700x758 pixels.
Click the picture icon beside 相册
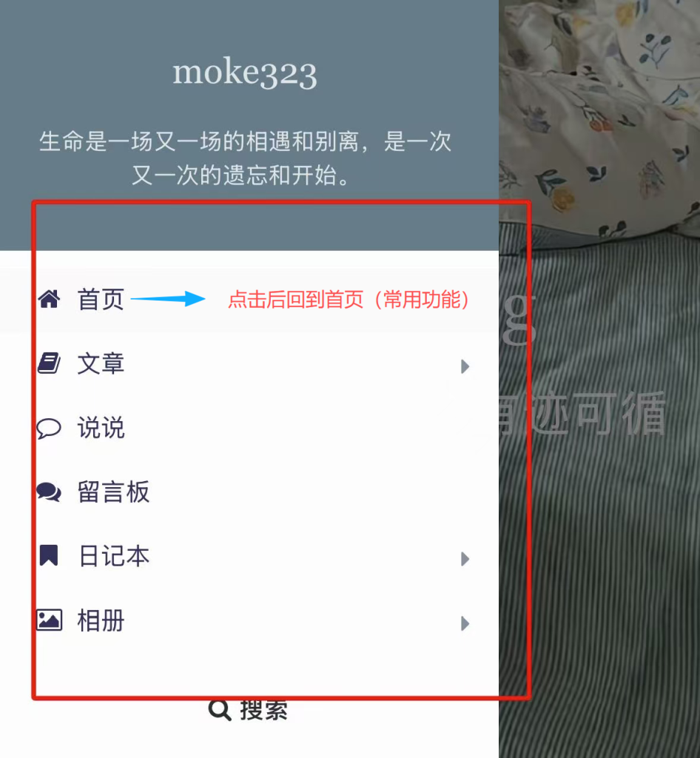50,620
